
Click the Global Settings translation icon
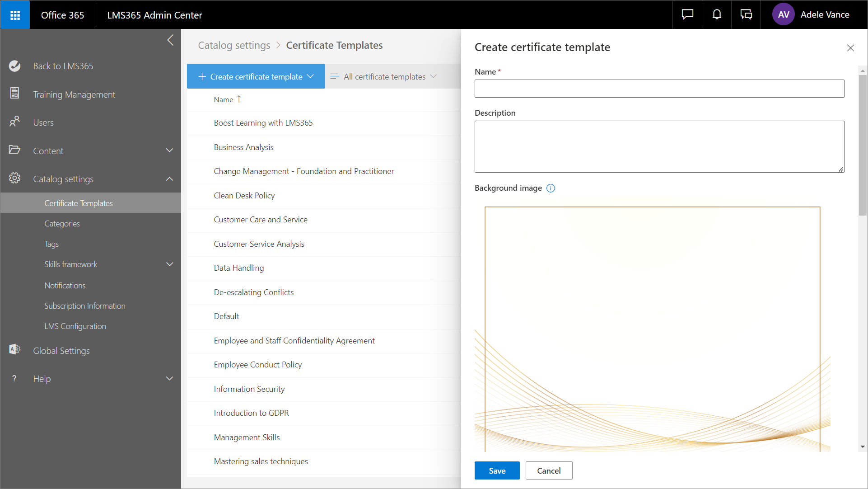(15, 350)
